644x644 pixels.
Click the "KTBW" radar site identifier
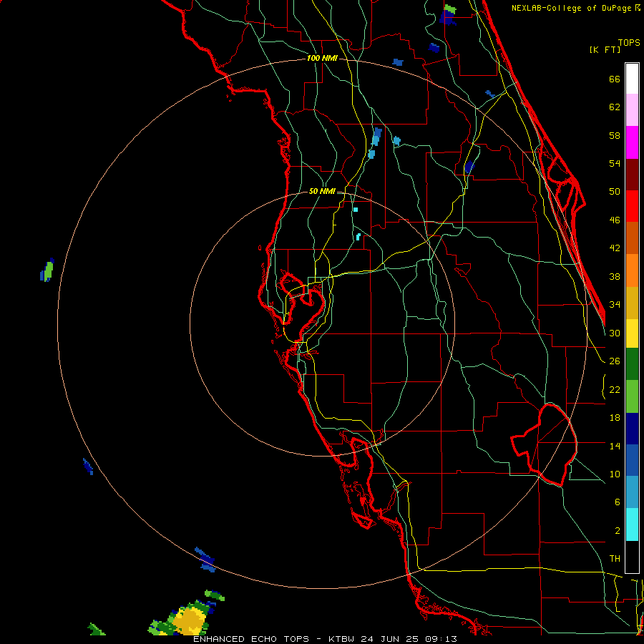click(343, 639)
